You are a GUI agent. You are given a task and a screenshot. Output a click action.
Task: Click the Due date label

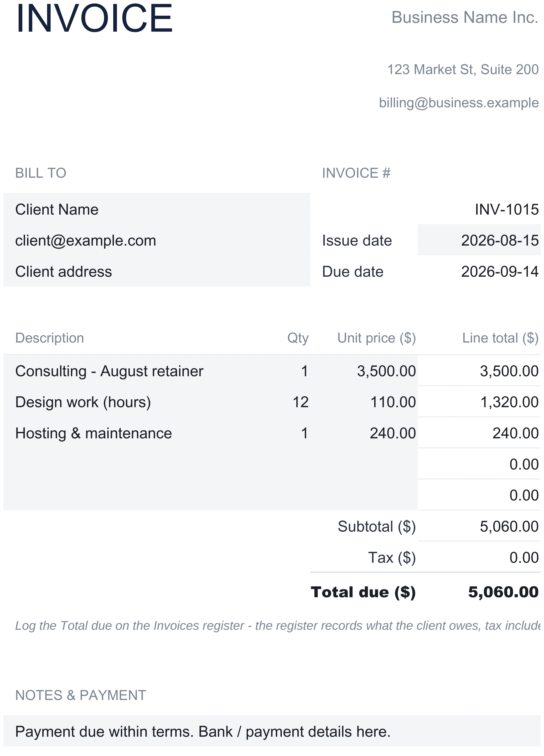coord(353,271)
